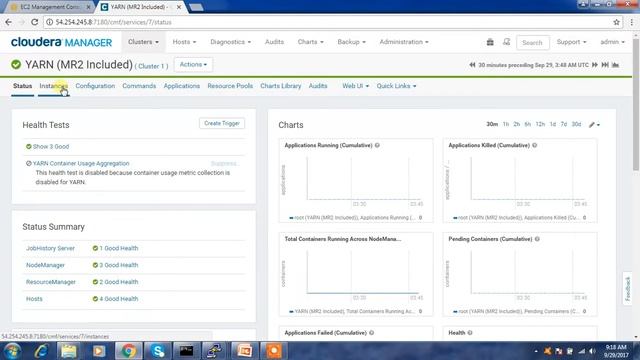Open the time range chart icon
Viewport: 640px width, 360px height.
coord(616,65)
